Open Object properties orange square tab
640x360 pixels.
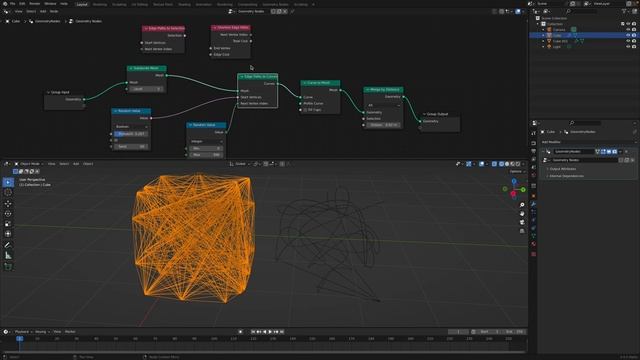[x=533, y=196]
